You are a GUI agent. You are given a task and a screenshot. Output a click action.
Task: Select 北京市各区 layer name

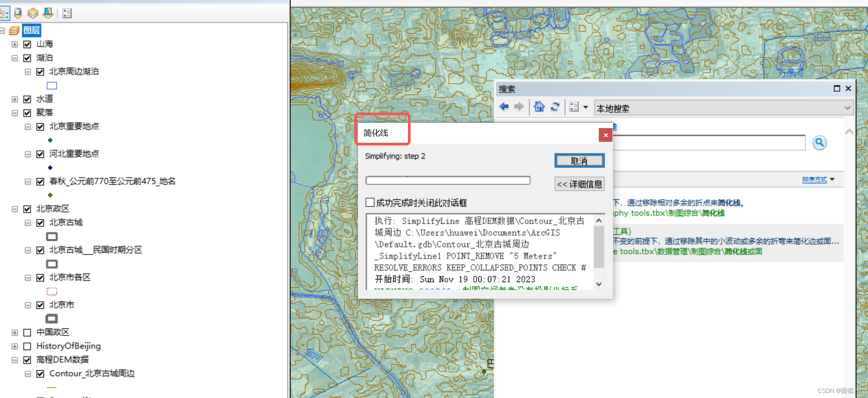point(70,277)
